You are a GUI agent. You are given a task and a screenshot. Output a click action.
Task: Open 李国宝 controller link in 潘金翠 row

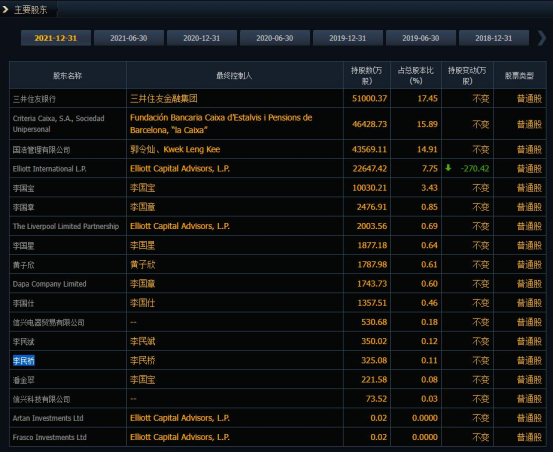pos(142,380)
